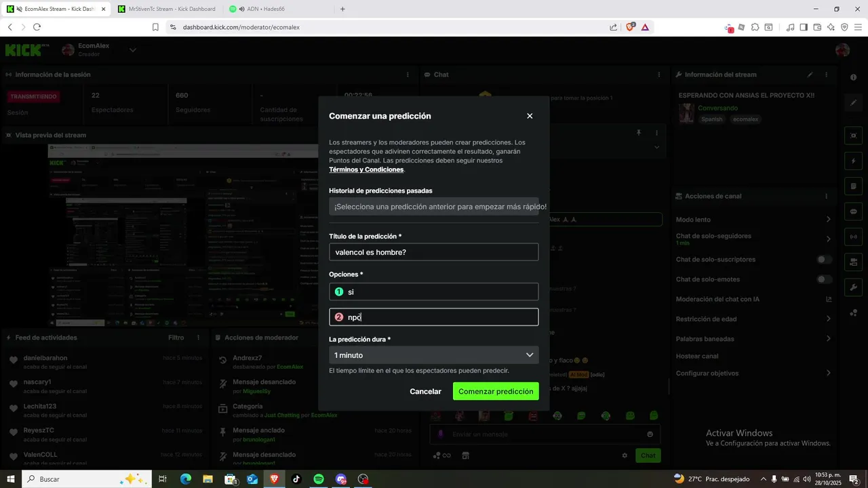
Task: Click the green Chat send button
Action: tap(648, 455)
